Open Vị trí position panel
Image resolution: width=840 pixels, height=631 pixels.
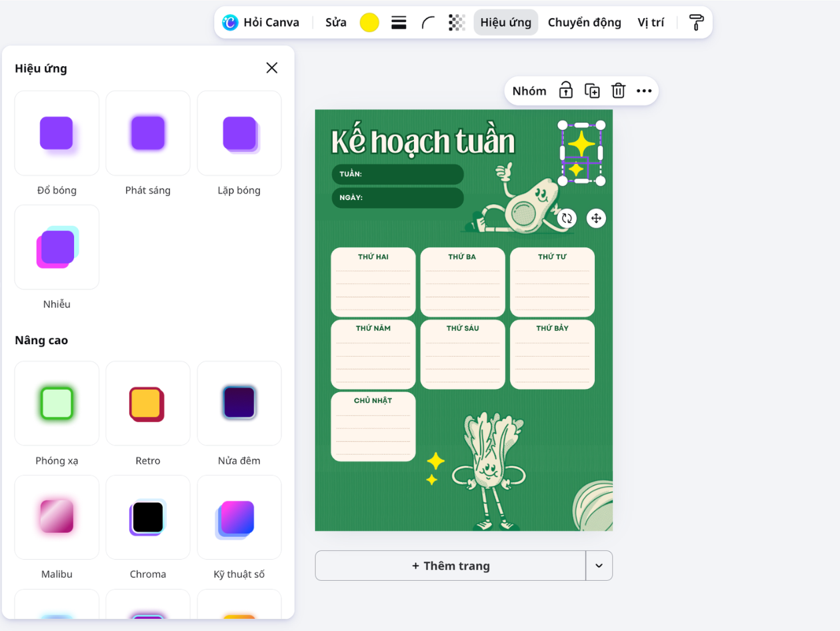point(651,23)
